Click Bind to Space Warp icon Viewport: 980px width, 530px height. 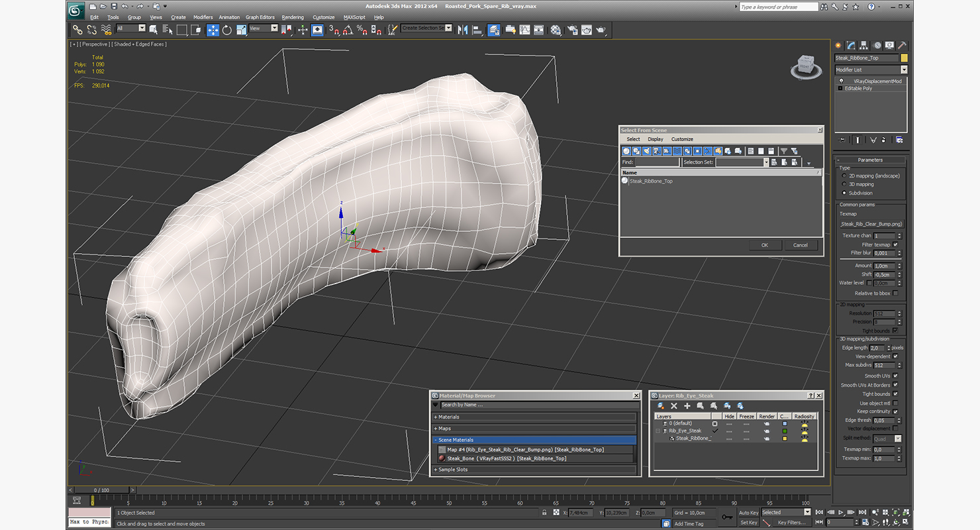[x=106, y=30]
